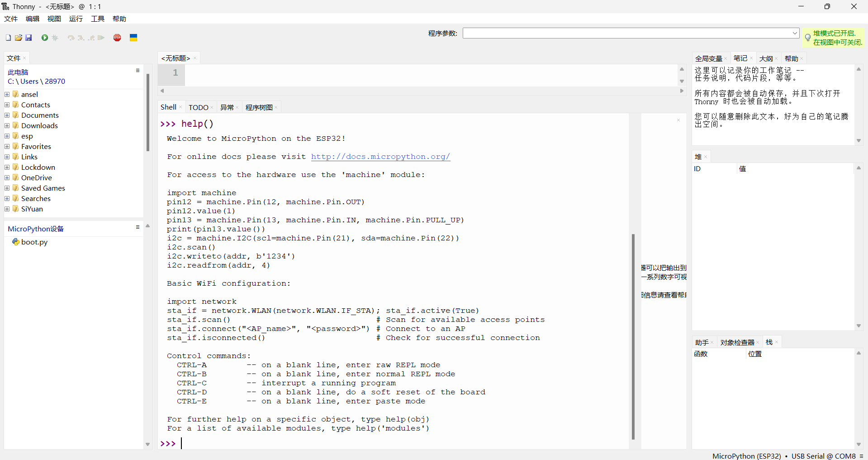The image size is (868, 460).
Task: Click the Ukraine flag support icon
Action: pos(133,38)
